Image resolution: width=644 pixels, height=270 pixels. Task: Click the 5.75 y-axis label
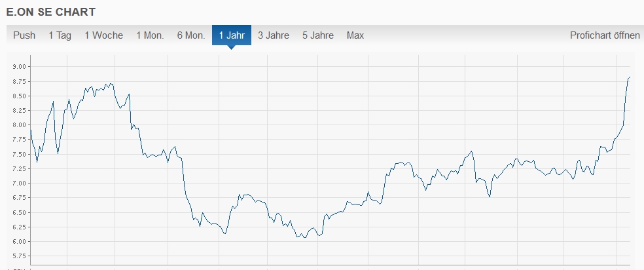[19, 256]
